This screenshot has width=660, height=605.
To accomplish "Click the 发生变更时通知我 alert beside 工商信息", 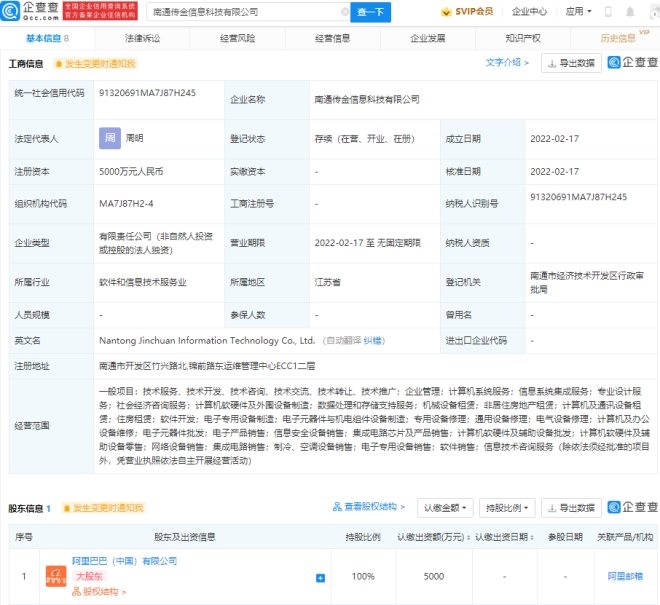I will (x=89, y=62).
